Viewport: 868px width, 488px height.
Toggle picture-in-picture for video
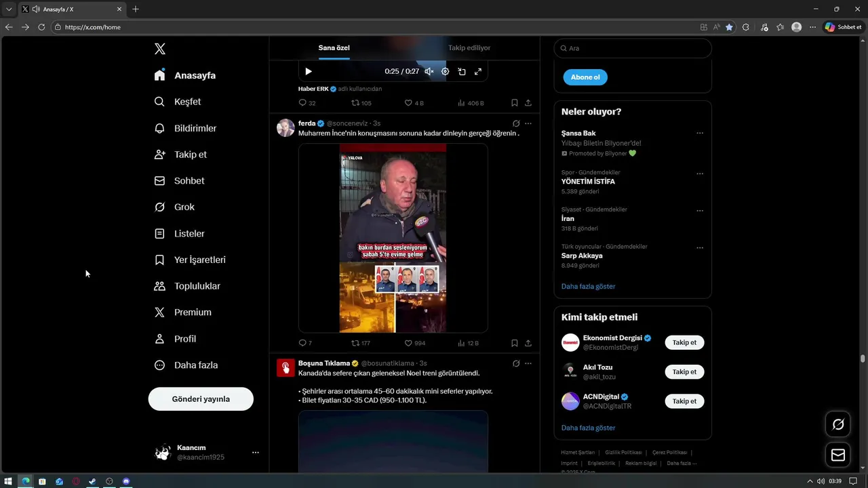(462, 71)
